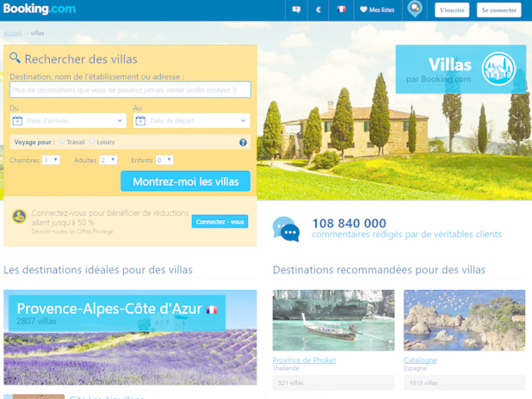Select the Loisirs radio button
Screen dimensions: 532x399
(x=92, y=142)
